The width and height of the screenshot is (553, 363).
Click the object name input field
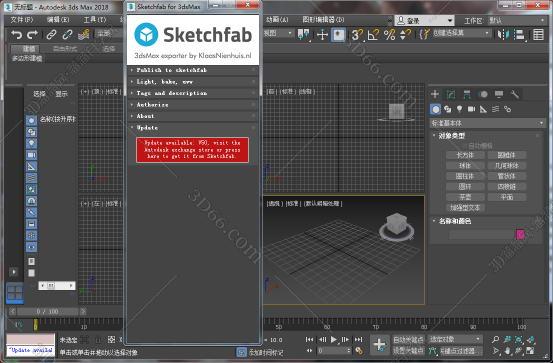pos(482,235)
